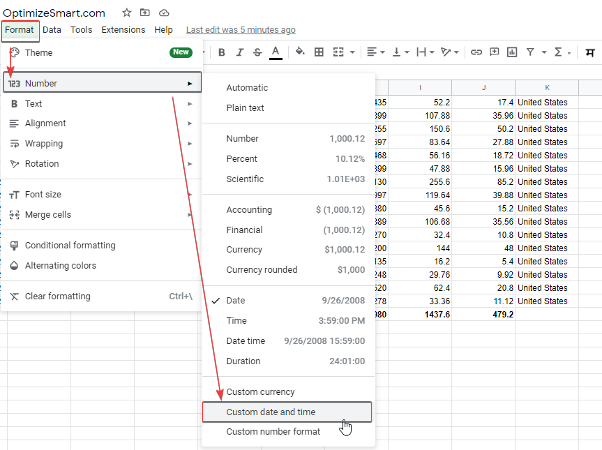Viewport: 602px width, 450px height.
Task: Open the text color picker
Action: tap(275, 52)
